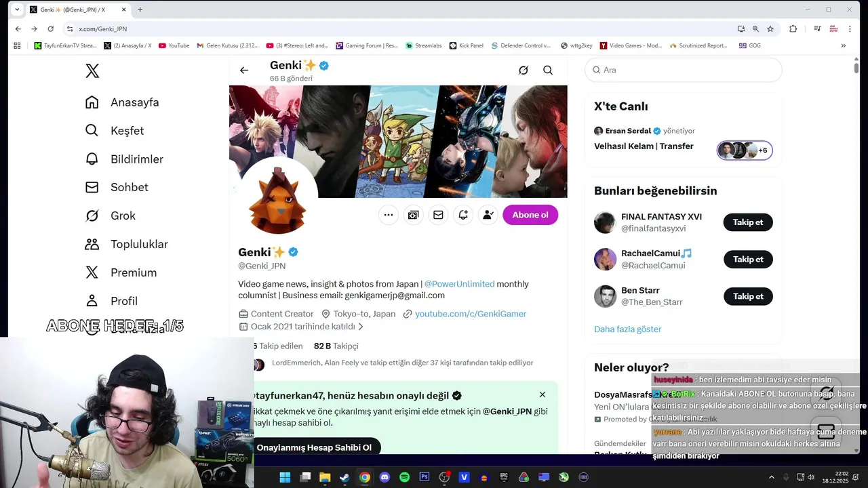Open the Chrome zoom magnifier icon
This screenshot has width=868, height=488.
[x=755, y=28]
